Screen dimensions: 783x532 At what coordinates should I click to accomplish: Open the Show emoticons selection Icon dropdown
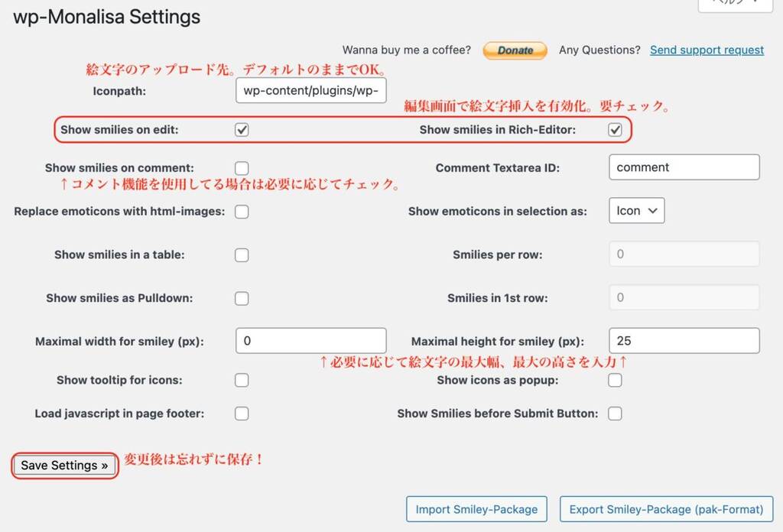tap(637, 211)
